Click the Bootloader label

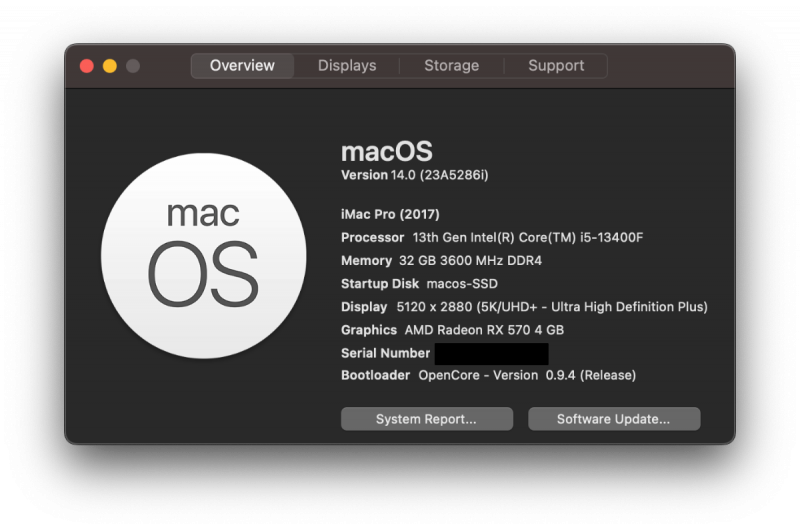coord(376,375)
